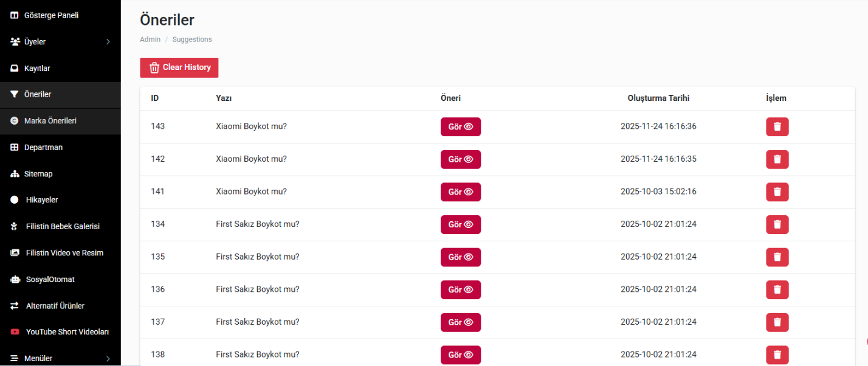868x366 pixels.
Task: View suggestion 142 with the Gör eye button
Action: [x=461, y=159]
